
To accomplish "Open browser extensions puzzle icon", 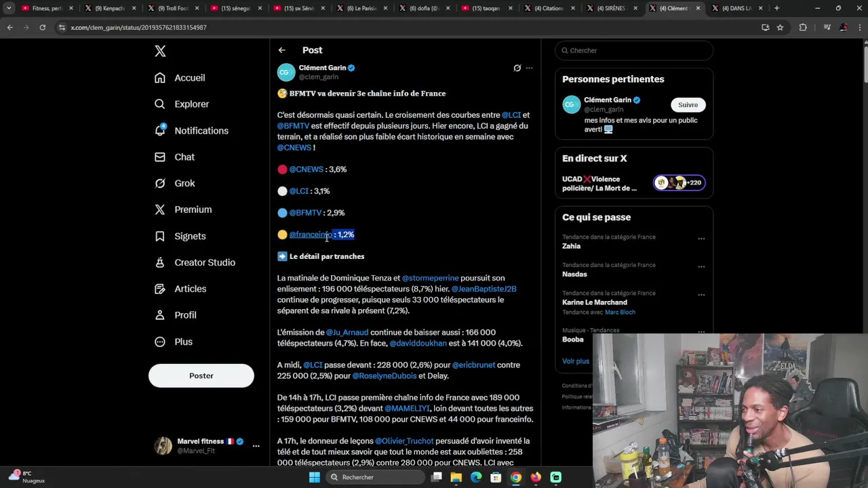I will tap(803, 27).
